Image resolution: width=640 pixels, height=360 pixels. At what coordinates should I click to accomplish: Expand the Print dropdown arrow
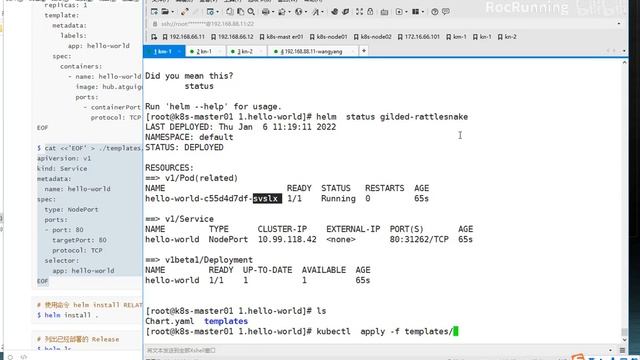click(x=273, y=12)
